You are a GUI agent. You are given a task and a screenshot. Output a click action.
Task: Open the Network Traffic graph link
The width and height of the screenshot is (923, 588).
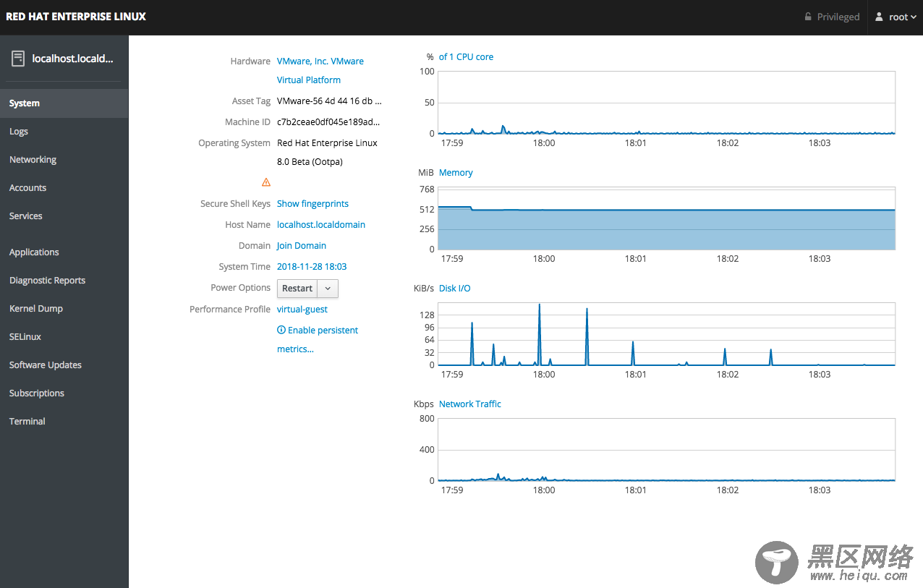pyautogui.click(x=470, y=404)
